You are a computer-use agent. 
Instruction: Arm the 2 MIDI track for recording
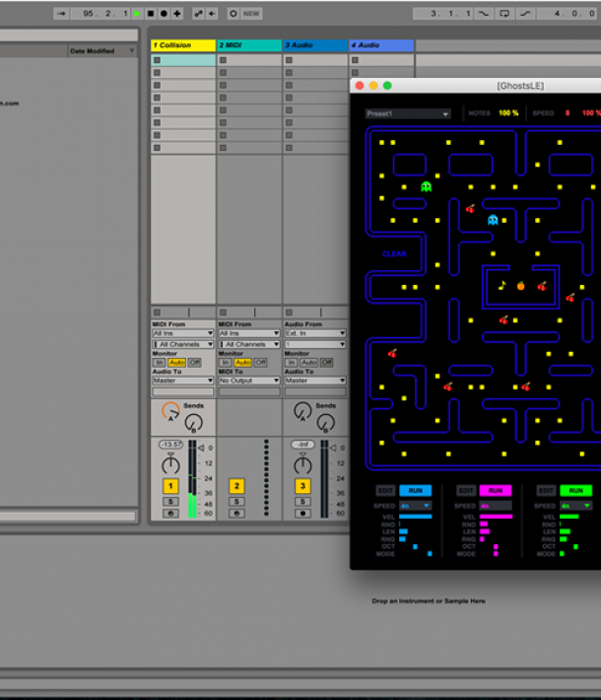pyautogui.click(x=236, y=514)
